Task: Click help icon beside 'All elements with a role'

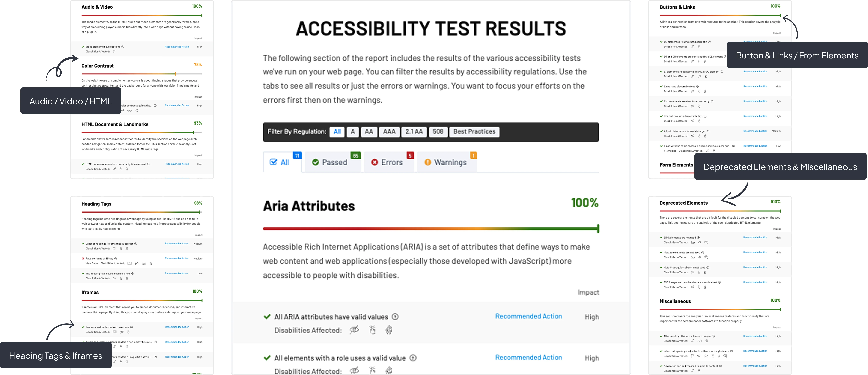Action: tap(413, 358)
